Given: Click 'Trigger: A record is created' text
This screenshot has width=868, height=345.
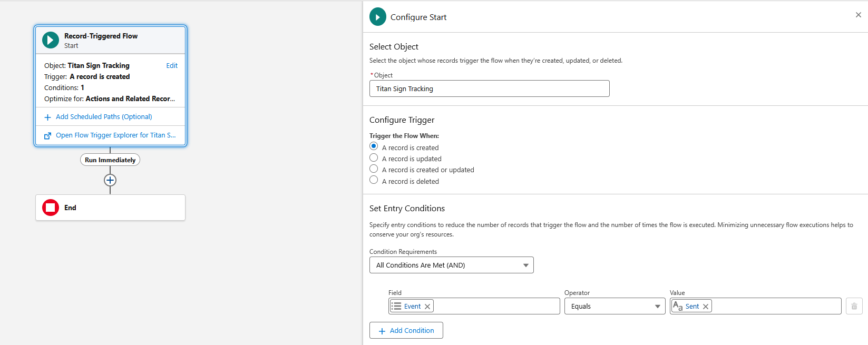Looking at the screenshot, I should [87, 76].
